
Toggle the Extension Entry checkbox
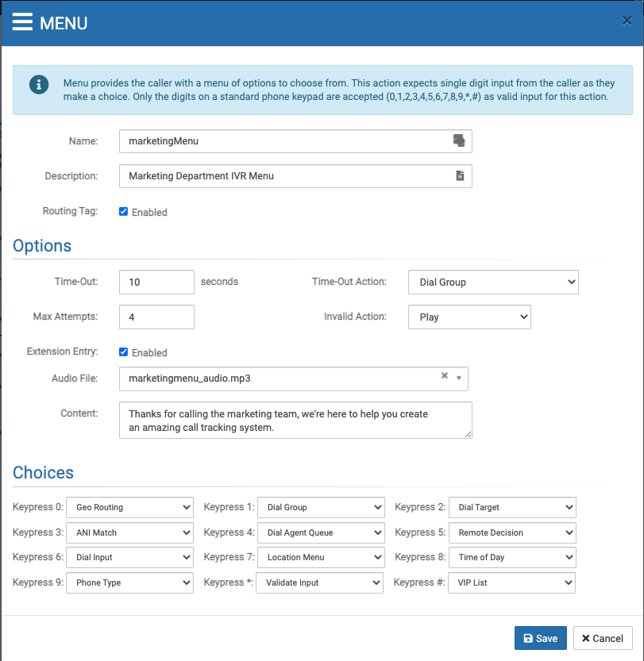tap(123, 352)
